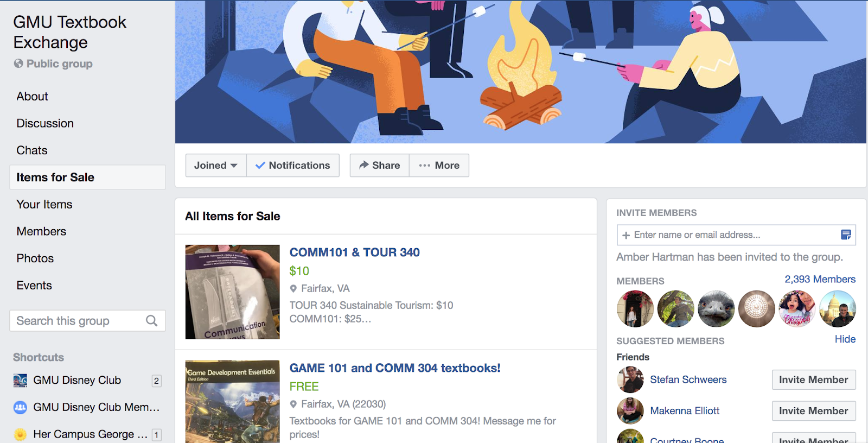Click the Capitol building member avatar

(x=838, y=309)
